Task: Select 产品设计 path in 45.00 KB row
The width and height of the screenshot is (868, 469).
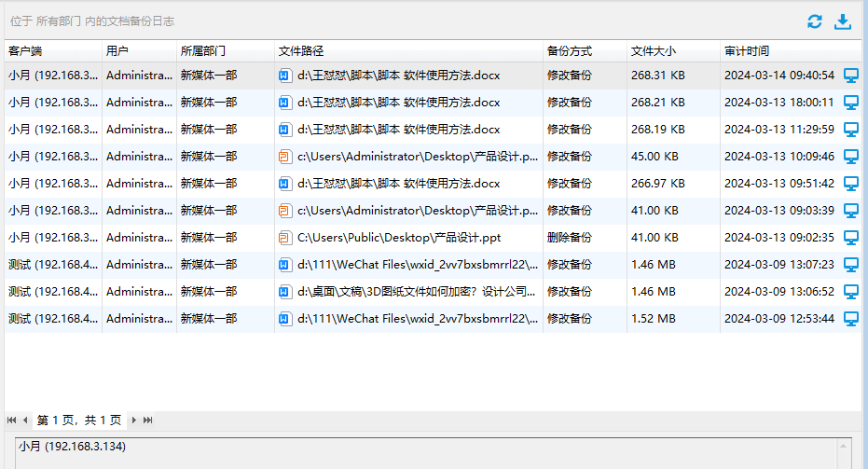Action: (418, 157)
